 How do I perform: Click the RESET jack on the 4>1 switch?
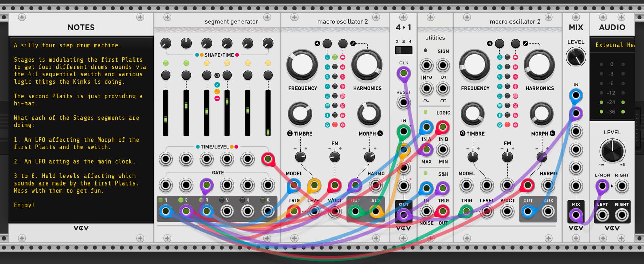point(404,102)
